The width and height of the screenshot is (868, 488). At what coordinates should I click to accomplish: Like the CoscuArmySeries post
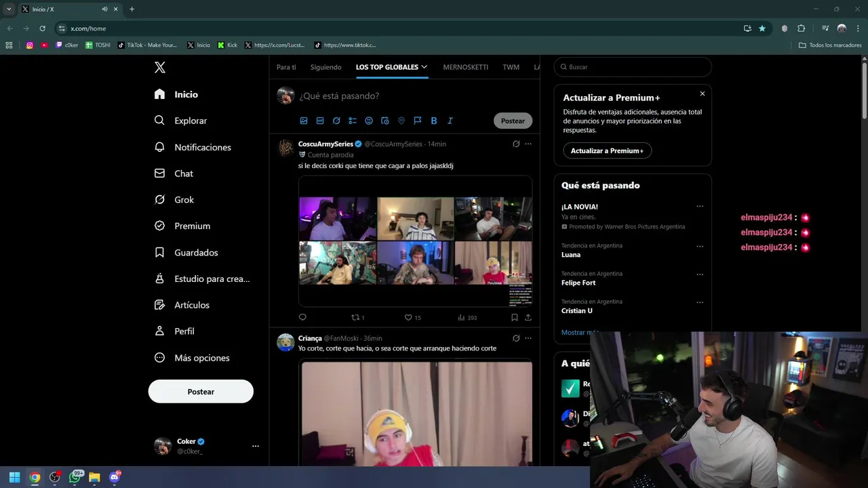[x=412, y=317]
